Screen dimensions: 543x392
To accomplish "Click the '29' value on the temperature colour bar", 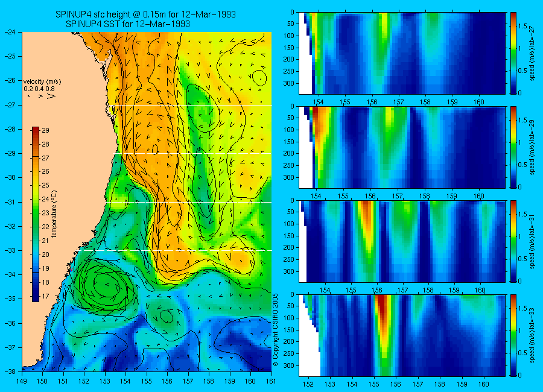I will point(45,130).
